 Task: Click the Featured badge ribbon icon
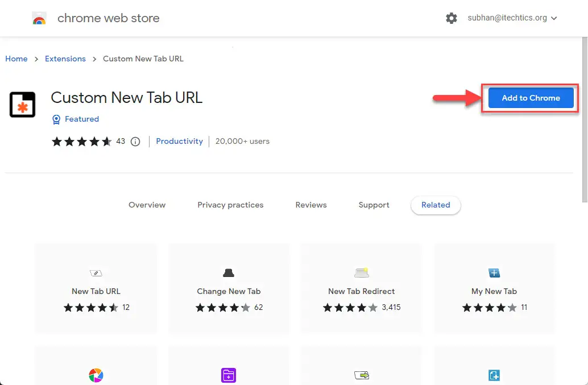56,119
